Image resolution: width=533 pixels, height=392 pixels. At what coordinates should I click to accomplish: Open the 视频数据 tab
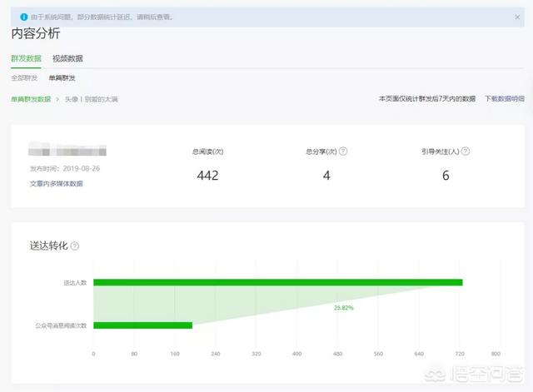tap(67, 58)
